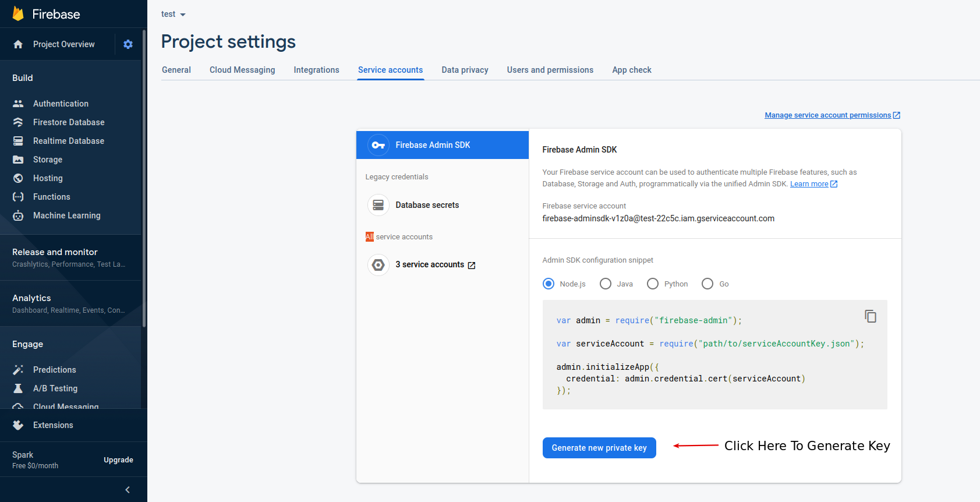Viewport: 980px width, 502px height.
Task: Click the firebase-adminsdk service account email
Action: [x=658, y=218]
